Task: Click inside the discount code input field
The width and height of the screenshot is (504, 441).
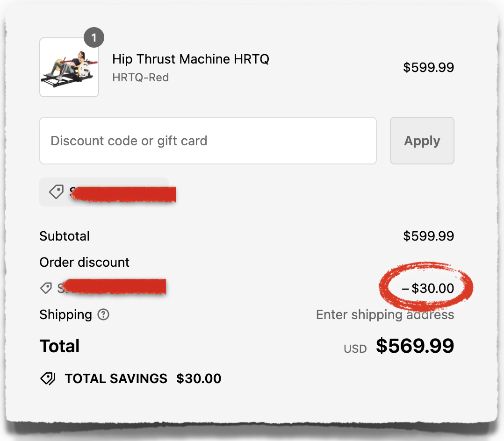Action: click(x=208, y=141)
